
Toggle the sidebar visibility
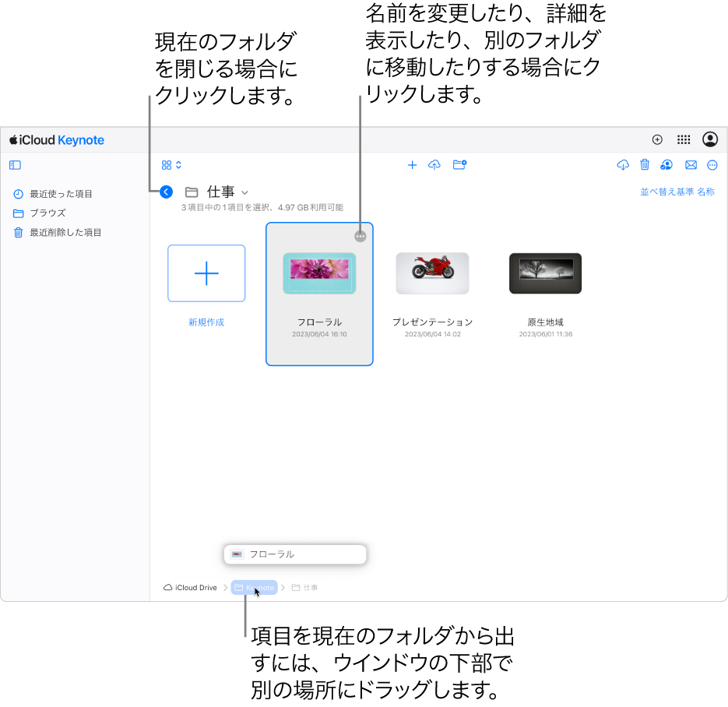click(15, 164)
